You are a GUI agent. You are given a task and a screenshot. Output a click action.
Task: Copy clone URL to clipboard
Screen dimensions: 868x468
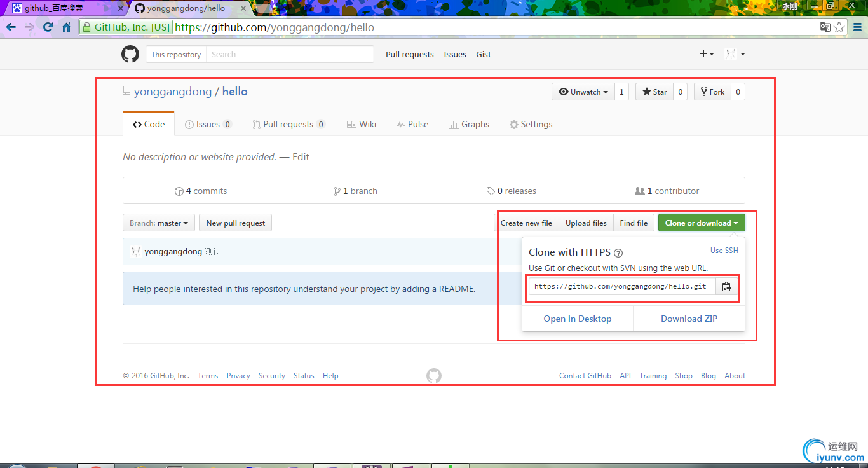727,287
